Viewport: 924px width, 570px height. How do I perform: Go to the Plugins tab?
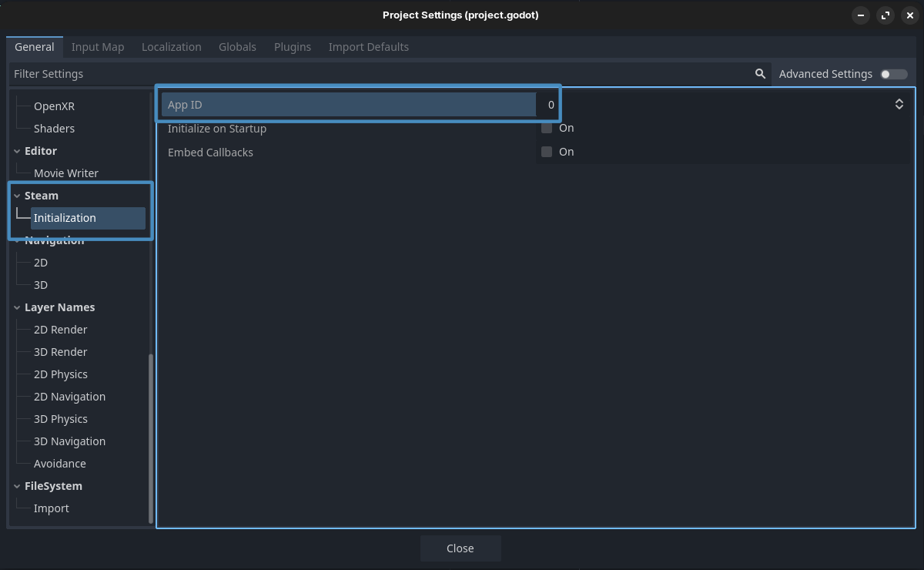click(x=293, y=47)
